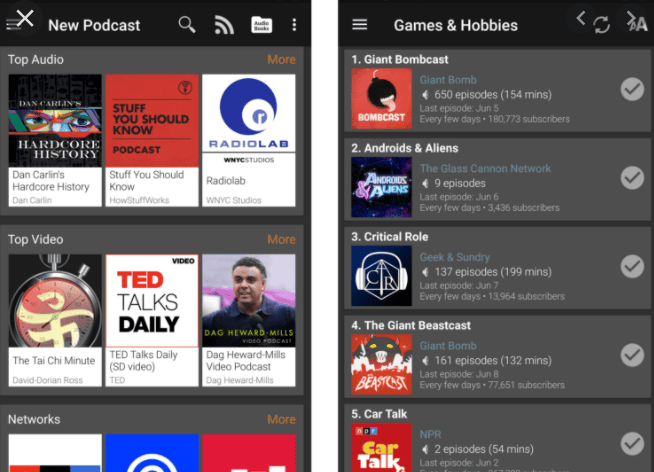Open the three-dot overflow menu
Image resolution: width=654 pixels, height=472 pixels.
tap(294, 25)
